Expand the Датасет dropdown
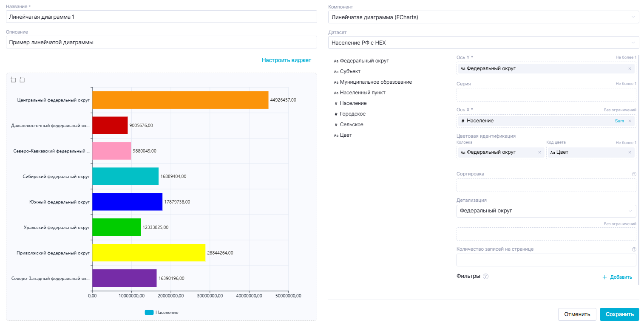 click(483, 42)
